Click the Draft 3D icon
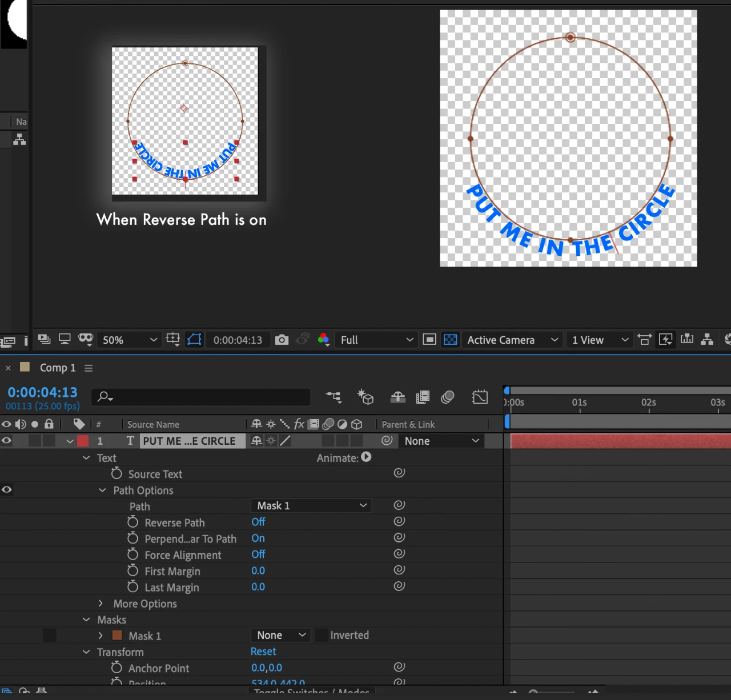 click(x=365, y=397)
